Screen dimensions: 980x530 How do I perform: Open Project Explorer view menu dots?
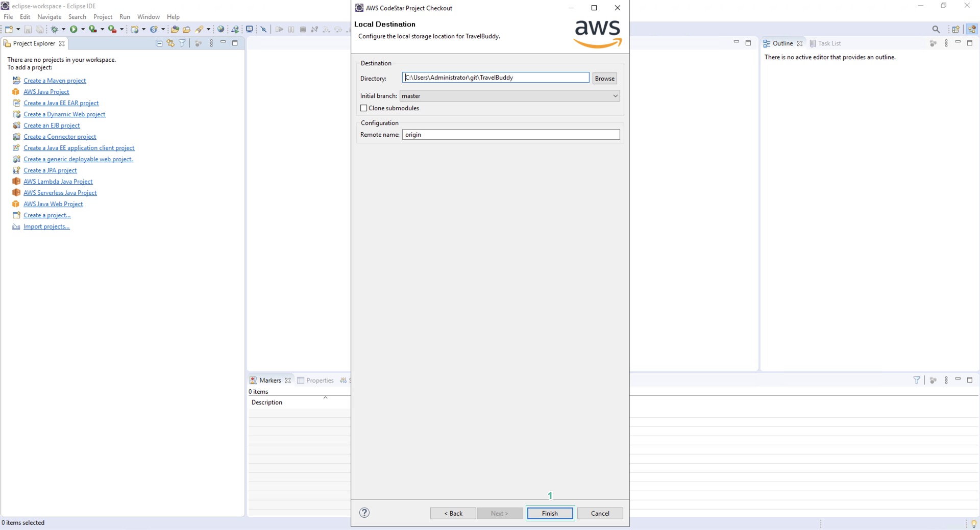point(211,43)
